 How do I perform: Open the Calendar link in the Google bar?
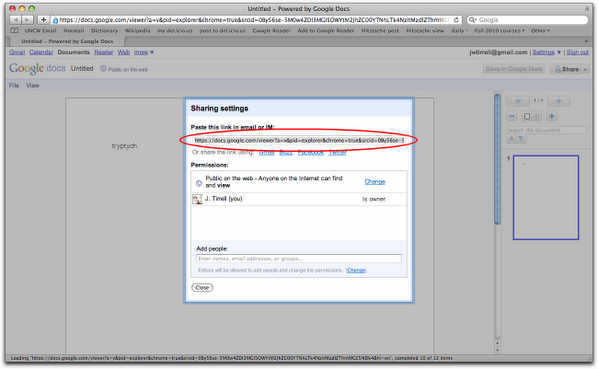point(41,52)
